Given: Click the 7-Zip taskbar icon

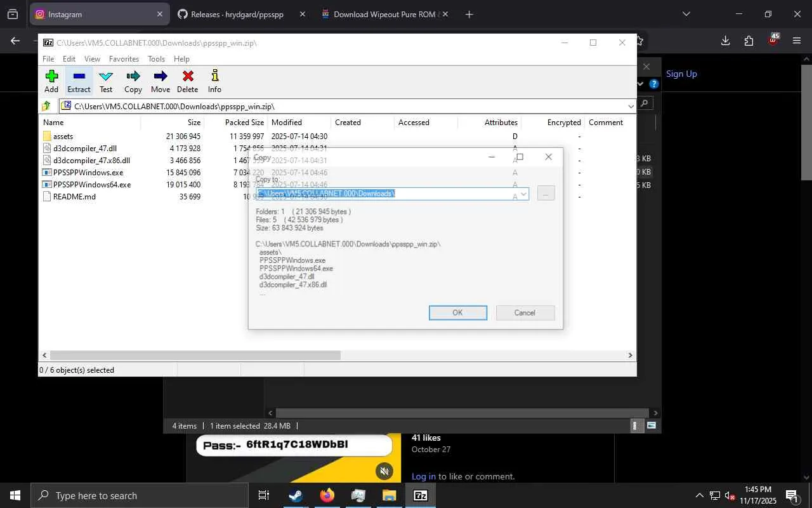Looking at the screenshot, I should pos(421,495).
